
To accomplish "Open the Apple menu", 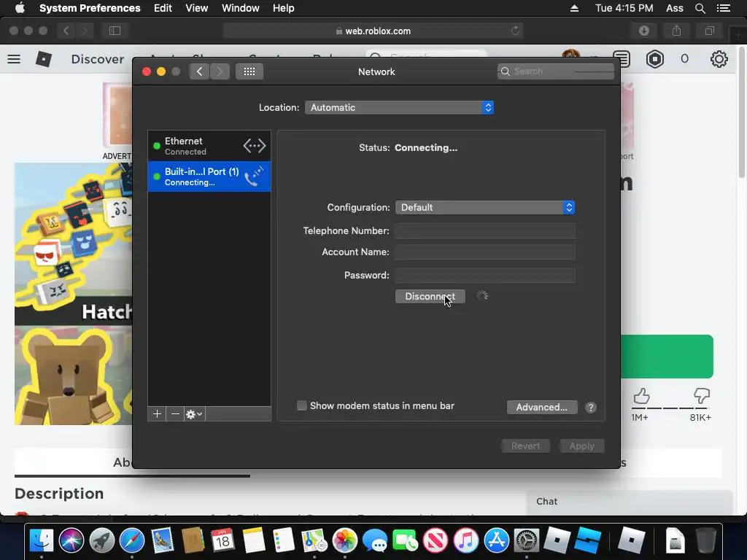I will (x=20, y=8).
